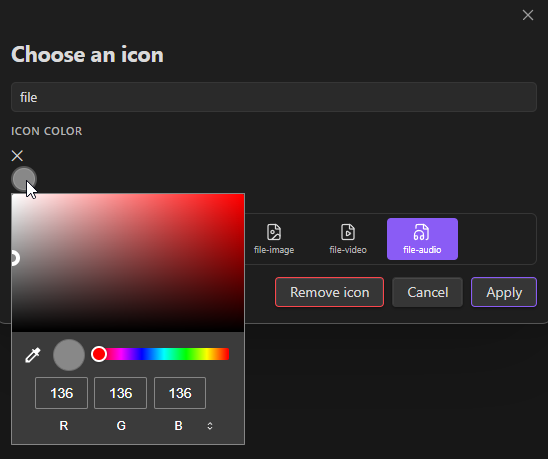The height and width of the screenshot is (459, 548).
Task: Click the red channel R value field
Action: [62, 393]
